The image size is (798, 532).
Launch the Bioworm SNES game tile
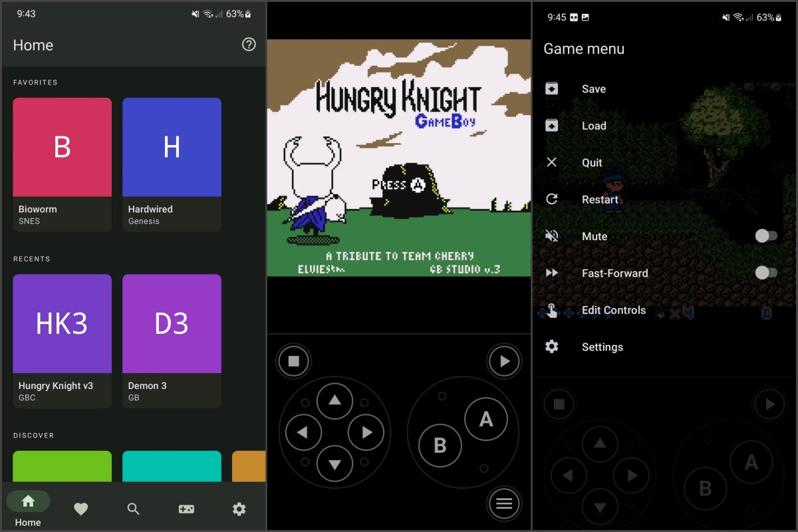(x=63, y=164)
